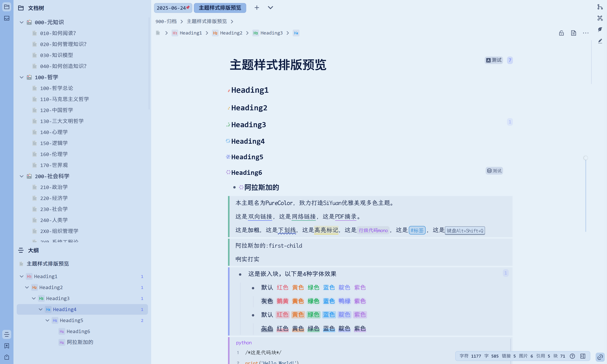Viewport: 607px width, 364px height.
Task: Open the bookmark panel in the bottom-left dock
Action: (7, 346)
